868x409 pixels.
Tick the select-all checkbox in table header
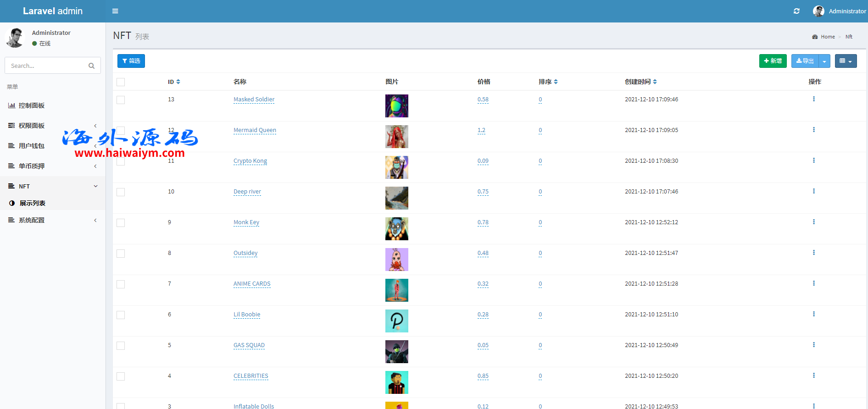point(121,82)
